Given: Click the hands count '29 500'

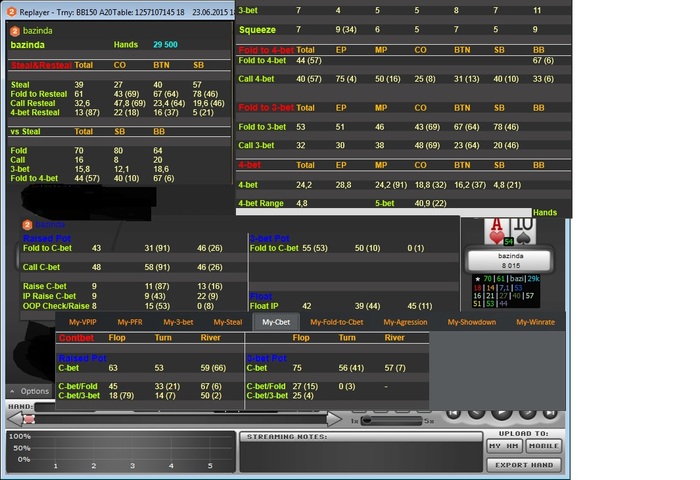Looking at the screenshot, I should [x=165, y=45].
